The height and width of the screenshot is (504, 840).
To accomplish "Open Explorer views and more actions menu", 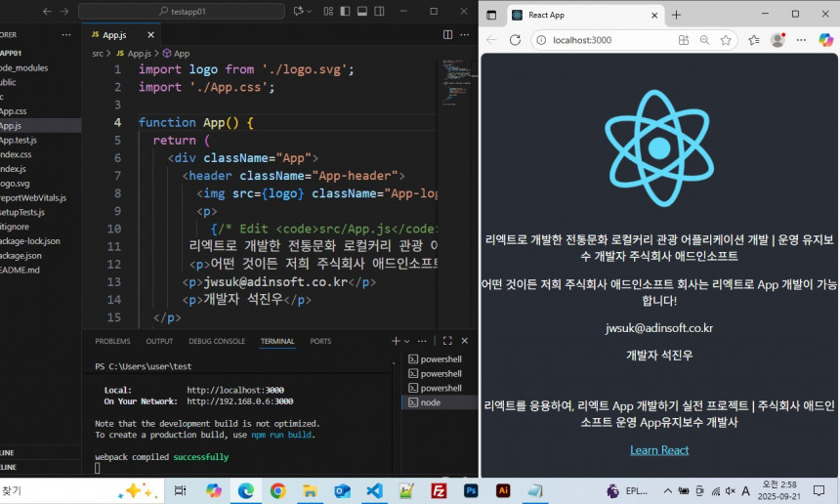I will 65,35.
